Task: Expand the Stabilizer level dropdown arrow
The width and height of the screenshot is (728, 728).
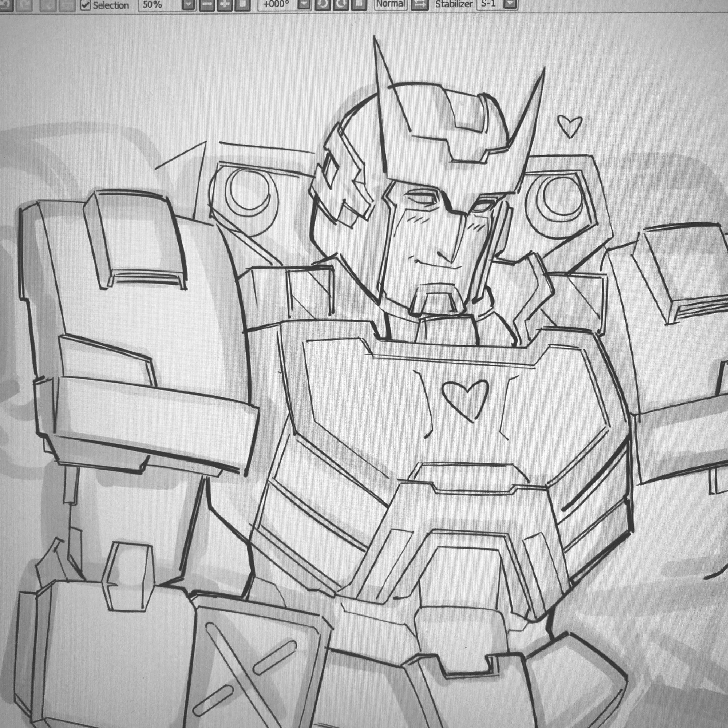Action: tap(511, 4)
